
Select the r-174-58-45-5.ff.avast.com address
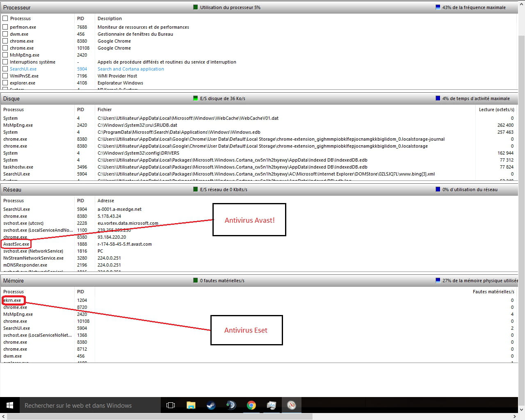pos(125,244)
